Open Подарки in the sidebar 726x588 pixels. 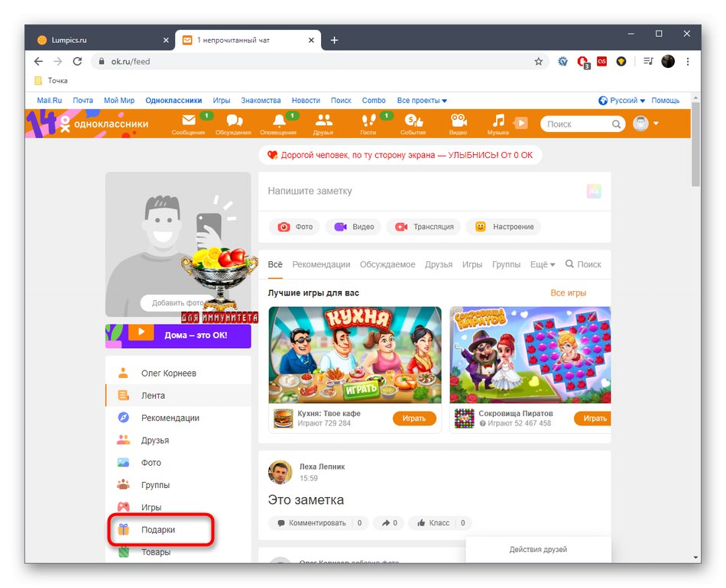point(178,530)
